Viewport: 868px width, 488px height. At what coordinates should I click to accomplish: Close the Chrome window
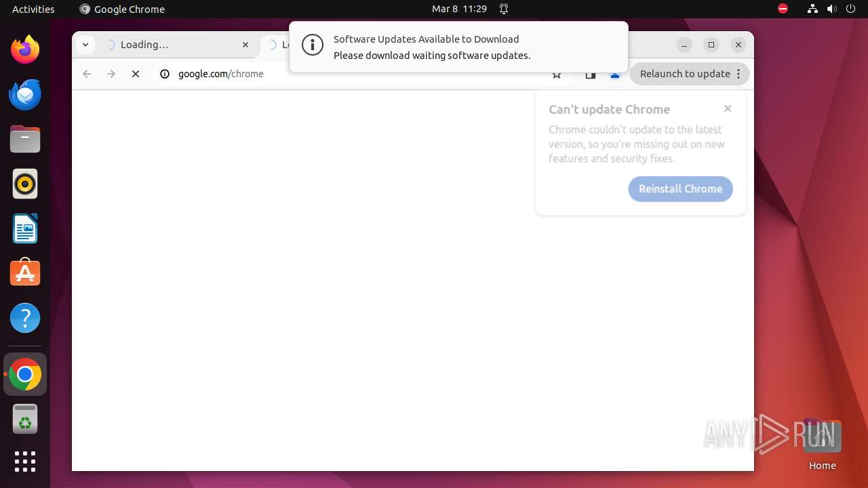tap(738, 45)
